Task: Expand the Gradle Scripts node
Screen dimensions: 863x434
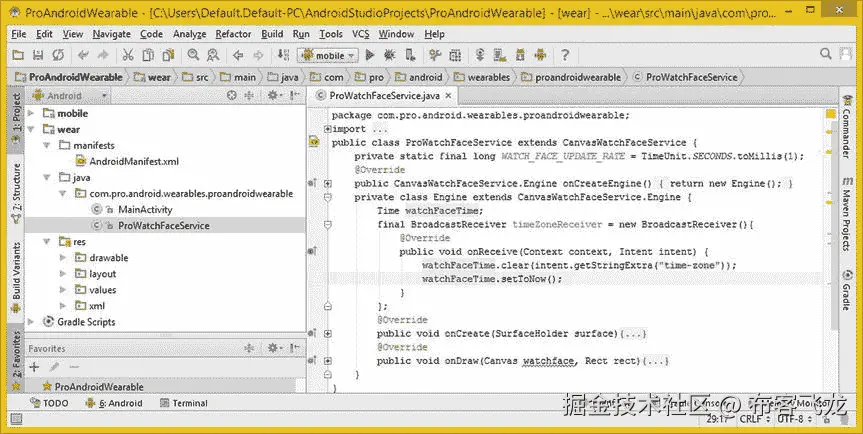Action: (31, 322)
